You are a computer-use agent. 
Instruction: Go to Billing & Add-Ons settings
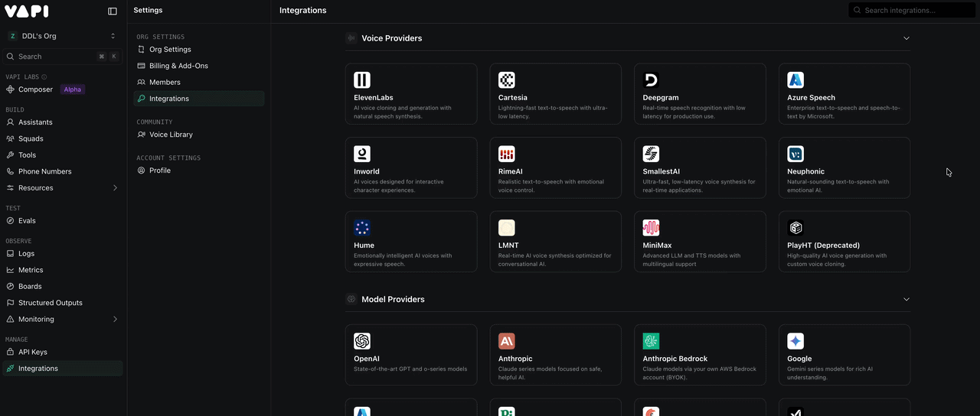pos(178,66)
